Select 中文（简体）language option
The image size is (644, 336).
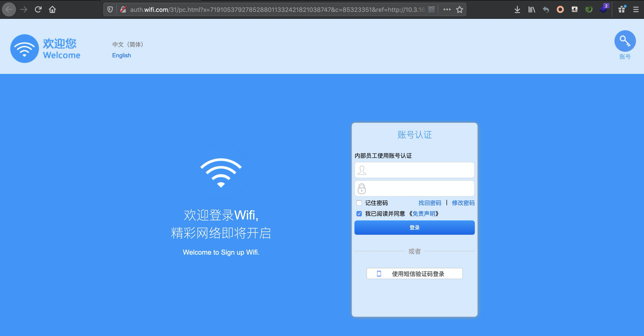pos(128,45)
